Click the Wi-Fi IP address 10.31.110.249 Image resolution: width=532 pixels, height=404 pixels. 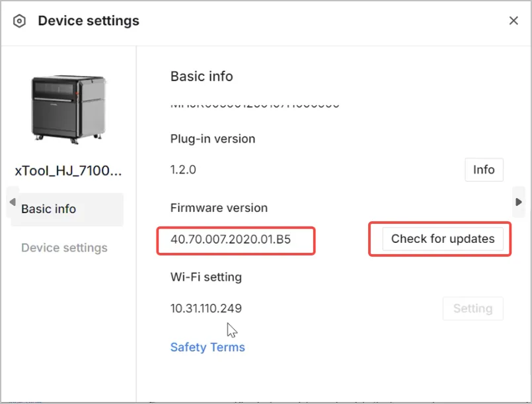click(206, 308)
